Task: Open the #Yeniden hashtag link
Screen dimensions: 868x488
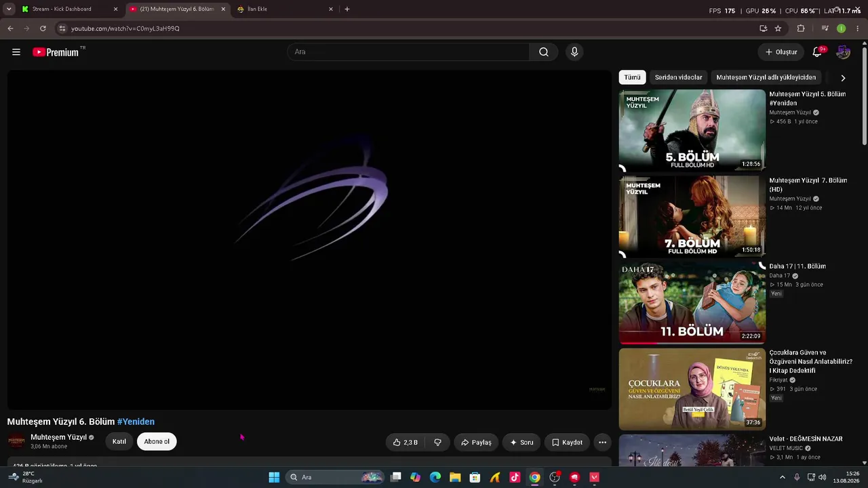Action: [136, 422]
